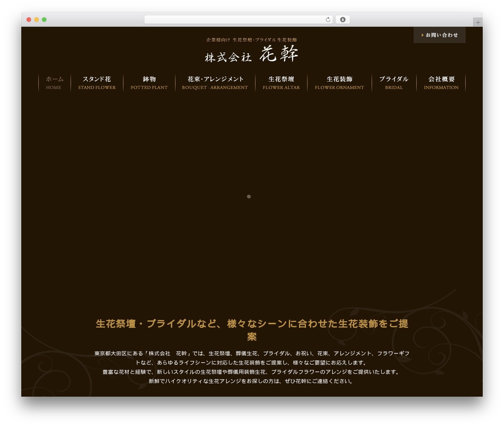
Task: Add a new browser tab
Action: (478, 22)
